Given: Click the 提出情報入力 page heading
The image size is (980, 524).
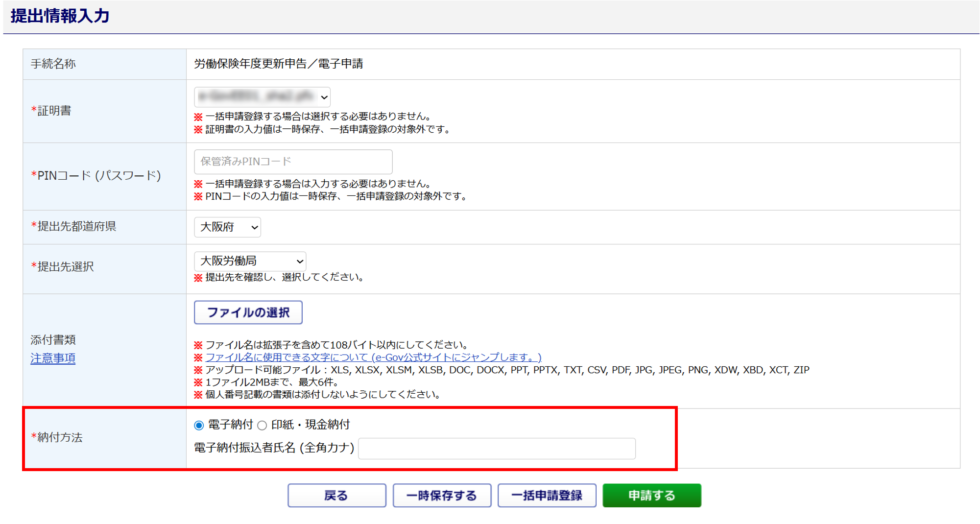Looking at the screenshot, I should click(x=60, y=16).
